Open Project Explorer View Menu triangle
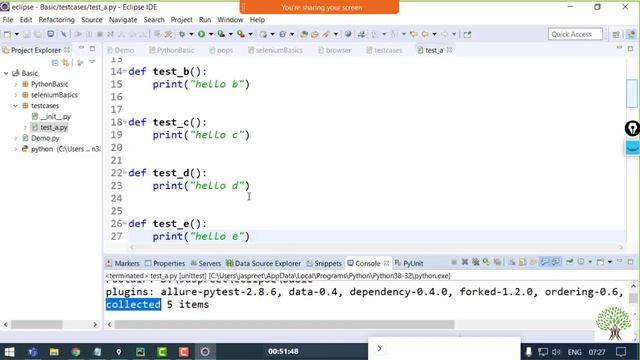Screen dimensions: 640x360 (x=92, y=62)
